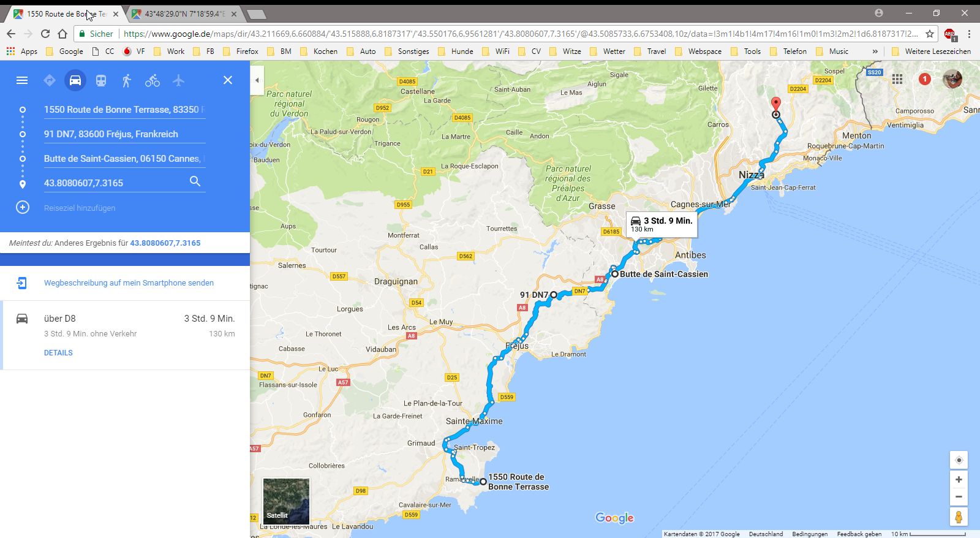Close the directions panel with X
Viewport: 980px width, 538px height.
coord(228,80)
